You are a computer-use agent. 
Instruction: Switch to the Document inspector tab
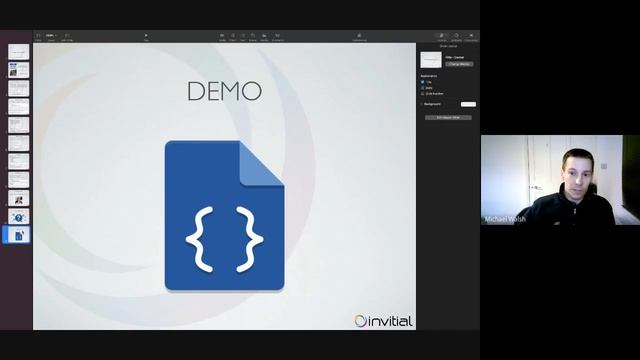[x=471, y=37]
